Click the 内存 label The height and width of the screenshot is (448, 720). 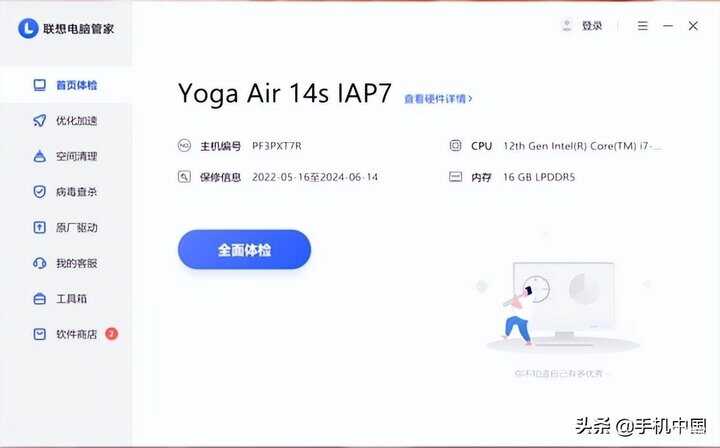[481, 177]
